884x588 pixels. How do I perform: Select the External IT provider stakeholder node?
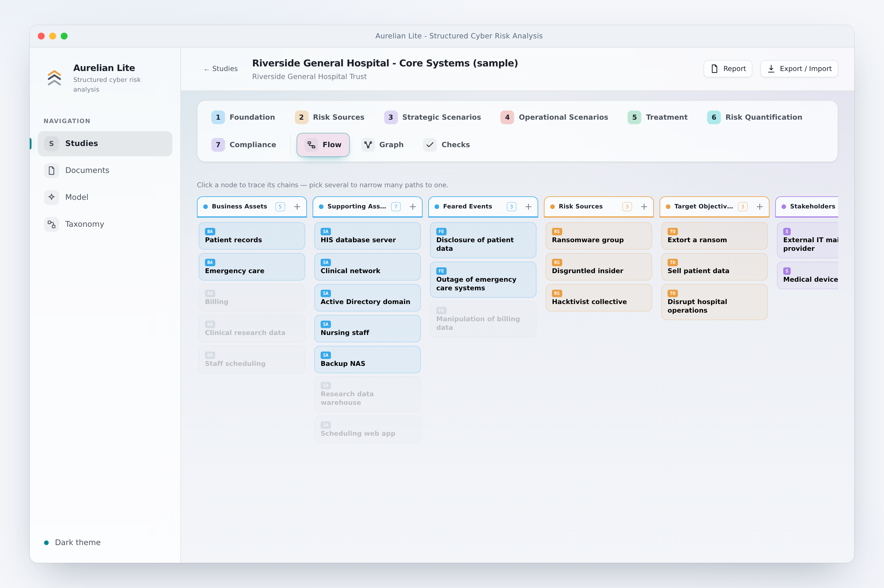[808, 240]
